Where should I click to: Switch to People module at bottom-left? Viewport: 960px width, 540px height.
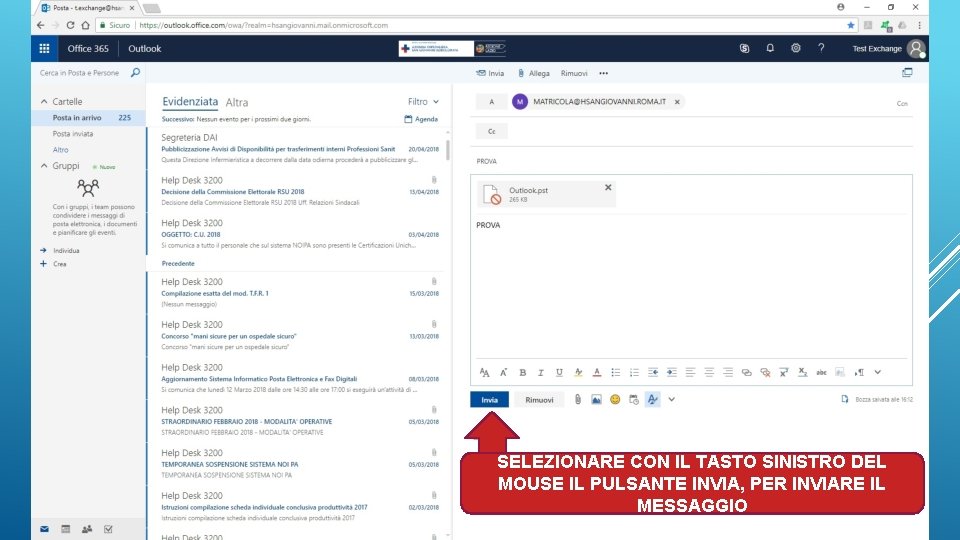[87, 529]
